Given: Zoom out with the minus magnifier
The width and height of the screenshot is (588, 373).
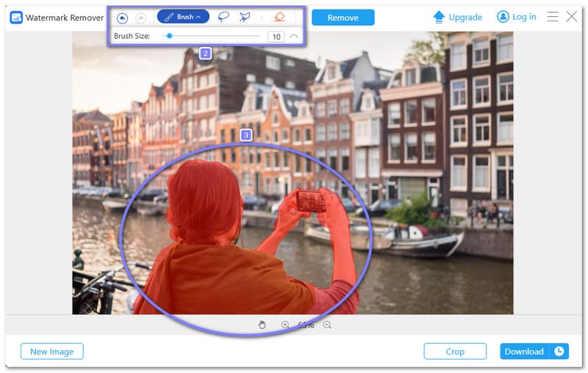Looking at the screenshot, I should tap(328, 325).
